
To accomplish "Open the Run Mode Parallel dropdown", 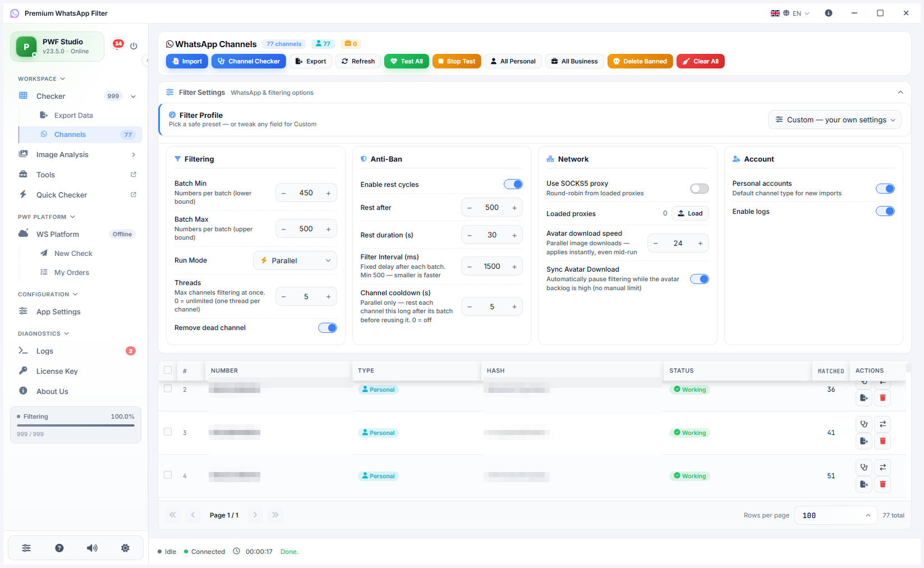I will pyautogui.click(x=295, y=260).
